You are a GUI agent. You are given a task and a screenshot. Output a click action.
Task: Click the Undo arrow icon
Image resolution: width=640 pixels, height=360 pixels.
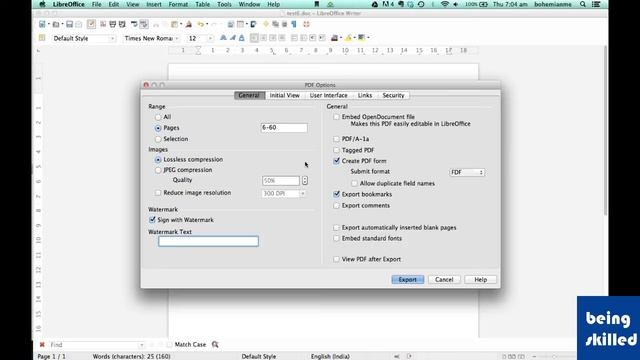200,24
